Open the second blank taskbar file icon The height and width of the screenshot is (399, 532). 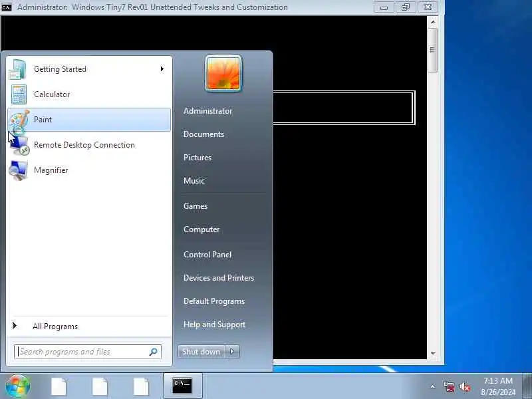coord(100,386)
